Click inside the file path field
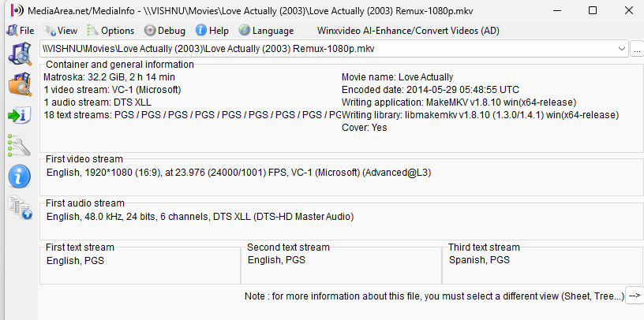Viewport: 644px width, 320px height. [316, 49]
